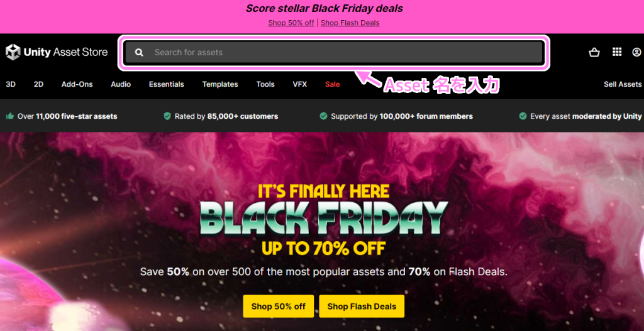Image resolution: width=644 pixels, height=331 pixels.
Task: Click the yellow Shop 50% off button
Action: 279,306
